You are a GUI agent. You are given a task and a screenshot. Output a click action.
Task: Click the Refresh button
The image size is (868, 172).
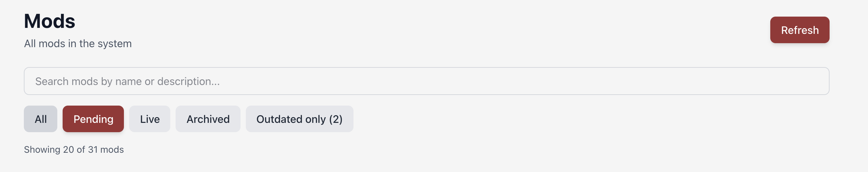799,30
